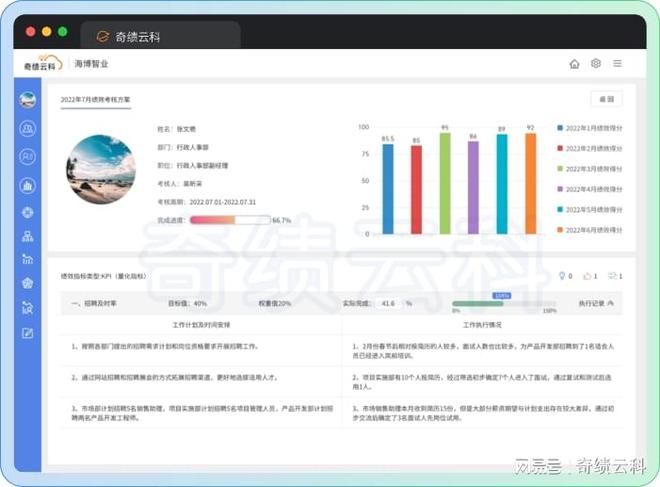Viewport: 660px width, 487px height.
Task: Toggle the 2022年3月绩效得分 legend item
Action: pos(590,169)
